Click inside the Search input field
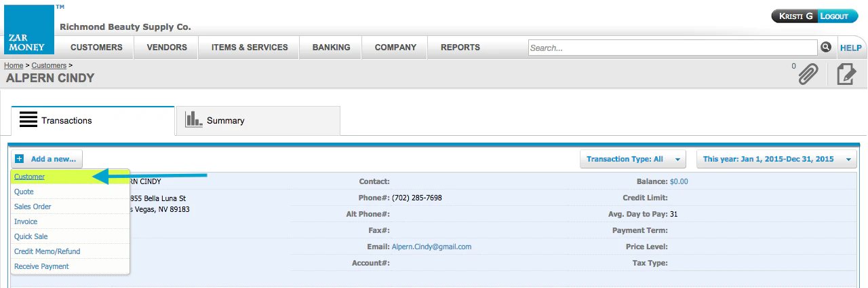The image size is (868, 288). pyautogui.click(x=673, y=48)
